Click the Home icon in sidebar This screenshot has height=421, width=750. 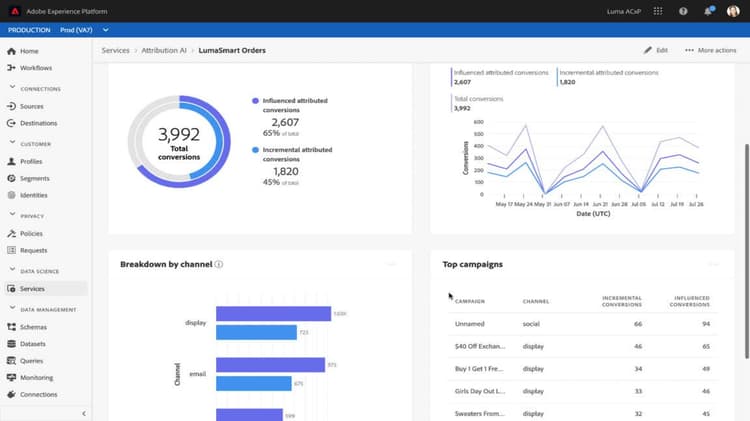11,51
